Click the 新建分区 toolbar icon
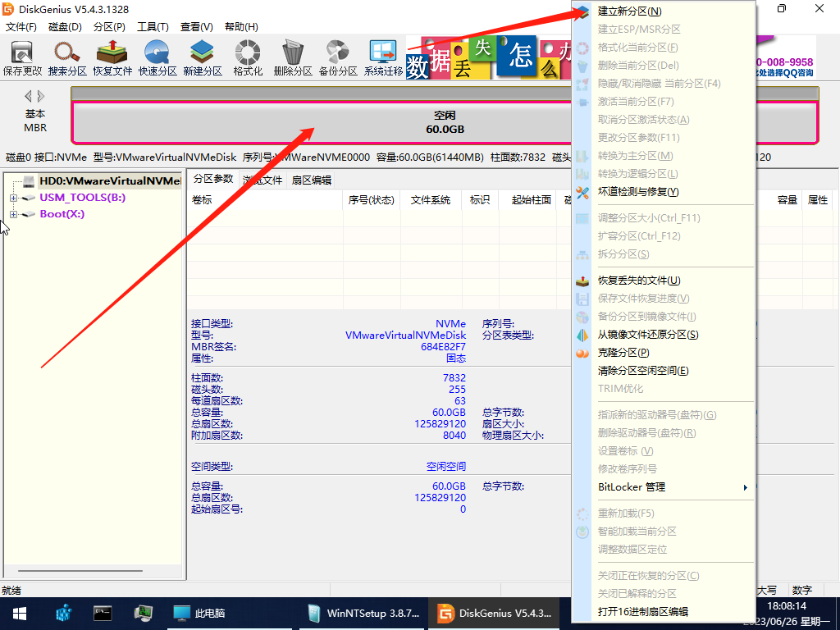The width and height of the screenshot is (840, 630). tap(203, 58)
